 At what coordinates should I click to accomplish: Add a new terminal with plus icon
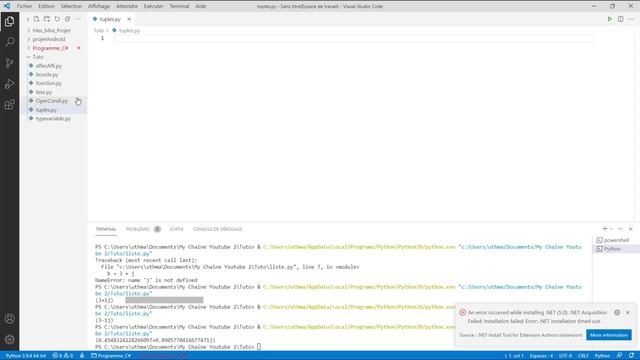point(605,229)
